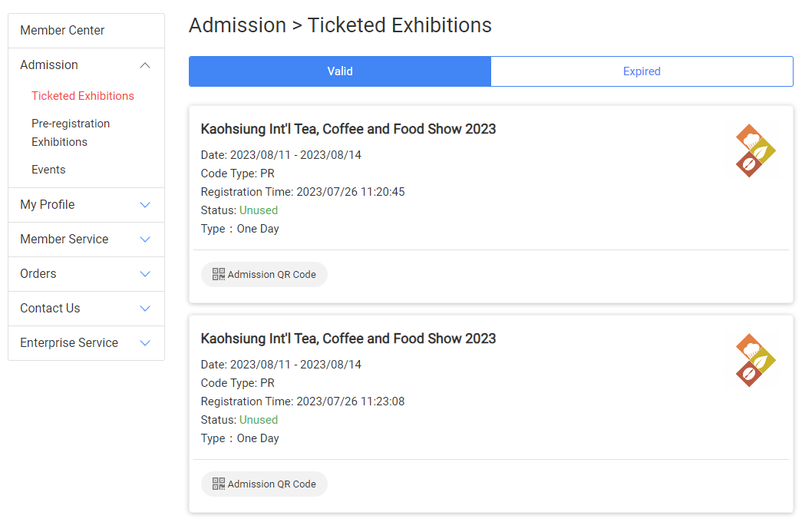Image resolution: width=802 pixels, height=532 pixels.
Task: Expand the Member Service chevron
Action: [145, 240]
